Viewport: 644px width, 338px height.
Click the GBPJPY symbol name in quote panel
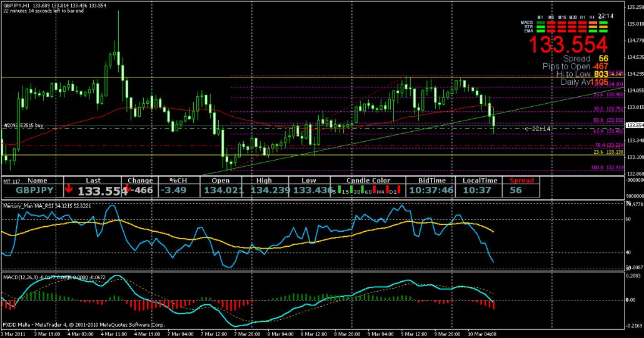click(33, 191)
